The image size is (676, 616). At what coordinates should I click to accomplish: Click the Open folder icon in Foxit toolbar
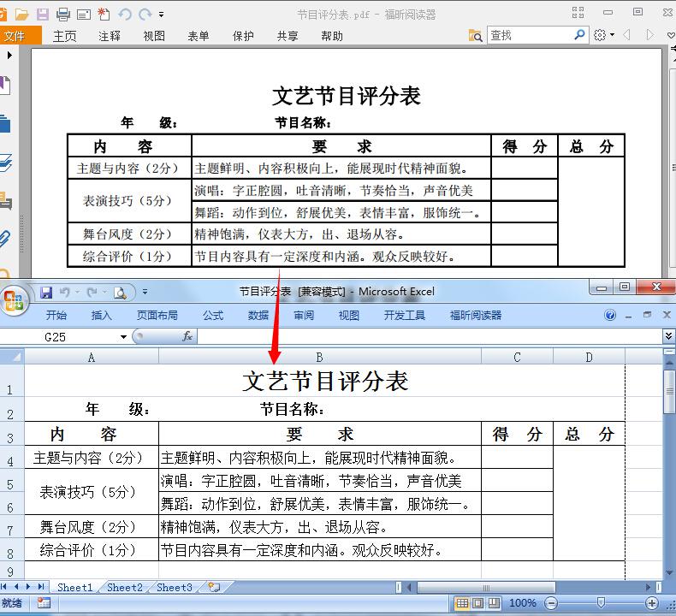pos(22,15)
